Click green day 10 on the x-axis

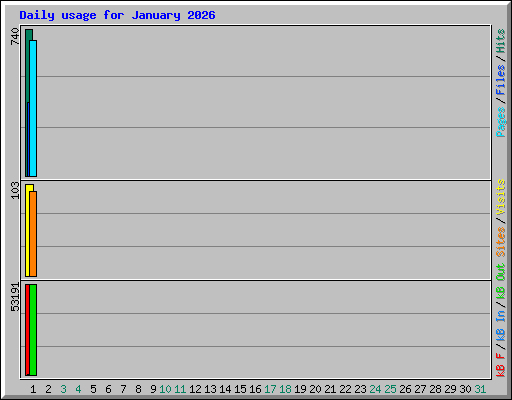[x=165, y=389]
